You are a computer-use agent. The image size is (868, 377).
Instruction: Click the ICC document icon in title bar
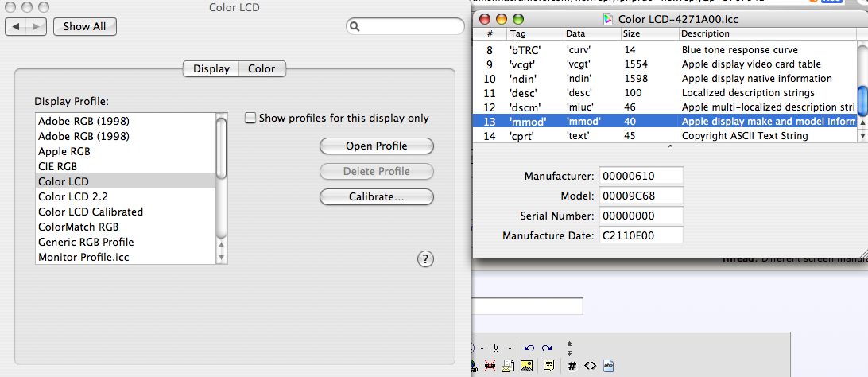point(608,19)
